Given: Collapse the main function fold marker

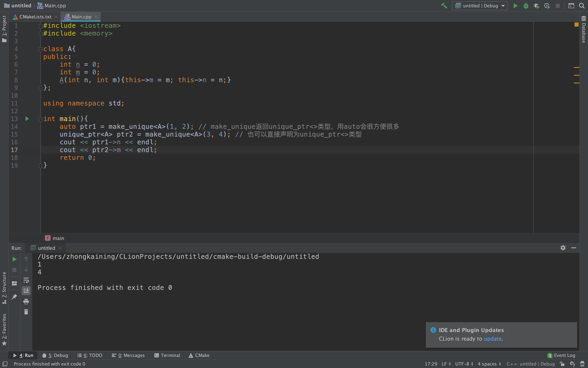Looking at the screenshot, I should pyautogui.click(x=41, y=119).
